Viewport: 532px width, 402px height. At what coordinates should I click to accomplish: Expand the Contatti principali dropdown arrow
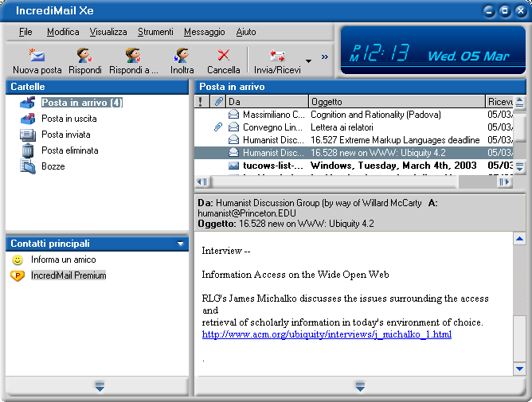click(x=180, y=244)
